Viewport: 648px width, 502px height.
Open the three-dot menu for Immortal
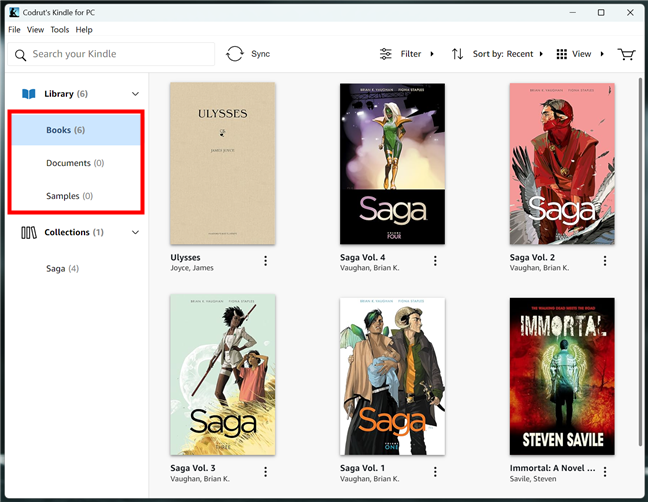605,472
